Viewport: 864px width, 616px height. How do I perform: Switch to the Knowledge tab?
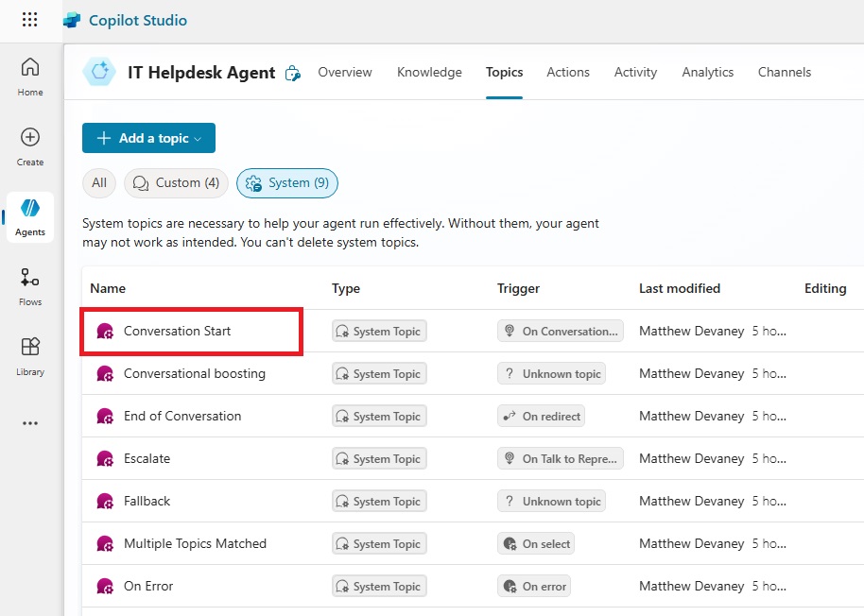click(x=429, y=72)
